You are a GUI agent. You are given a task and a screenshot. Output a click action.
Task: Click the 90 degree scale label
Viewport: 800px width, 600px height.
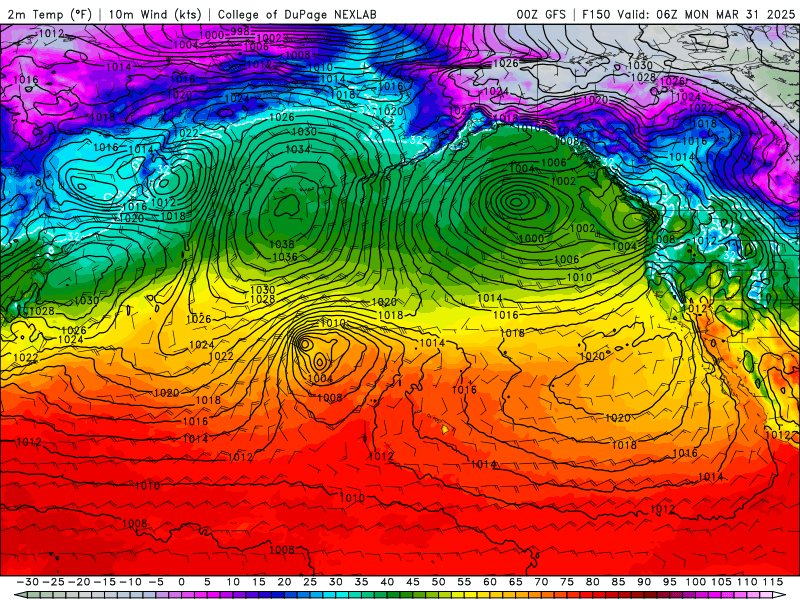pyautogui.click(x=644, y=582)
